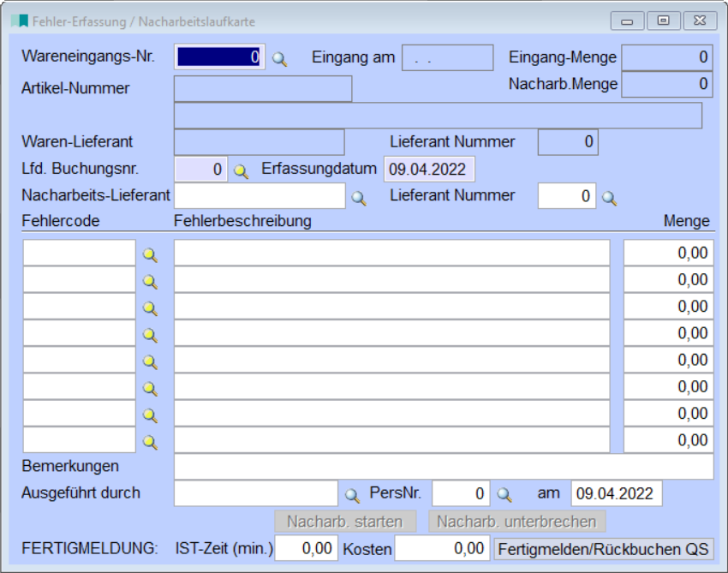Click the magnifier of the first Fehlercode row
This screenshot has height=573, width=728.
tap(150, 254)
